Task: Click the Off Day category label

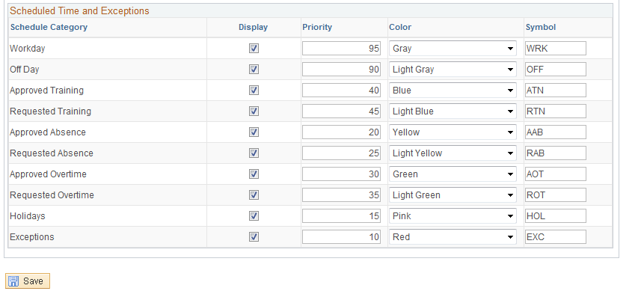Action: click(24, 70)
